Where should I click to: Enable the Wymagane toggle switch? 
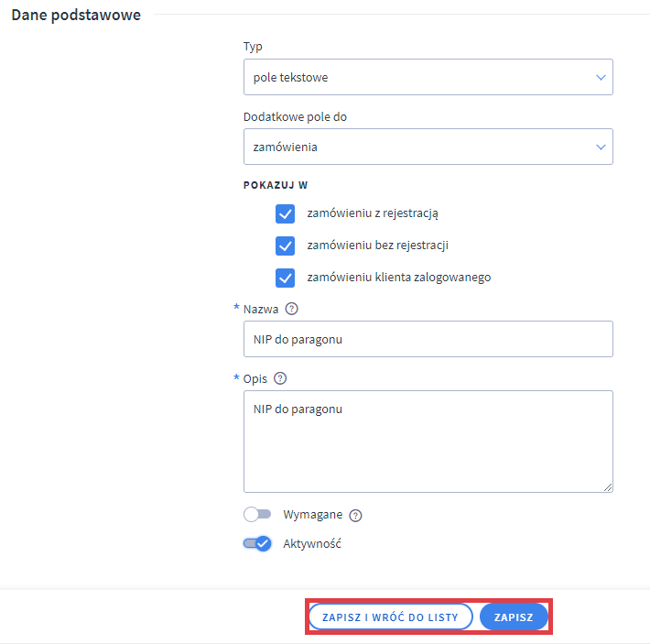(x=257, y=515)
